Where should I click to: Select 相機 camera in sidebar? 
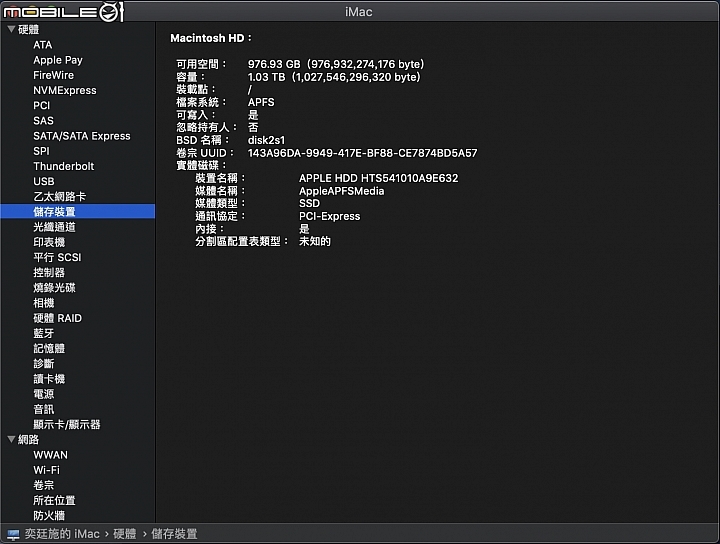[44, 303]
